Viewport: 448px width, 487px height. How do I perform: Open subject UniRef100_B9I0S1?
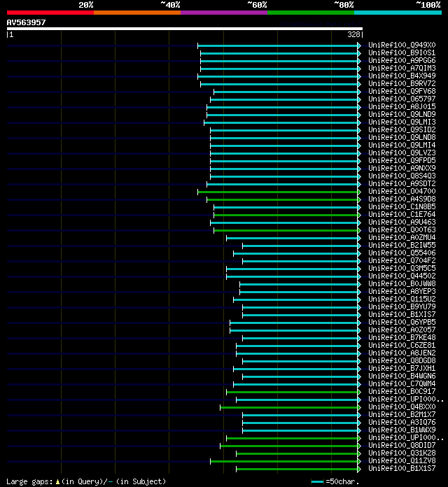(x=402, y=52)
